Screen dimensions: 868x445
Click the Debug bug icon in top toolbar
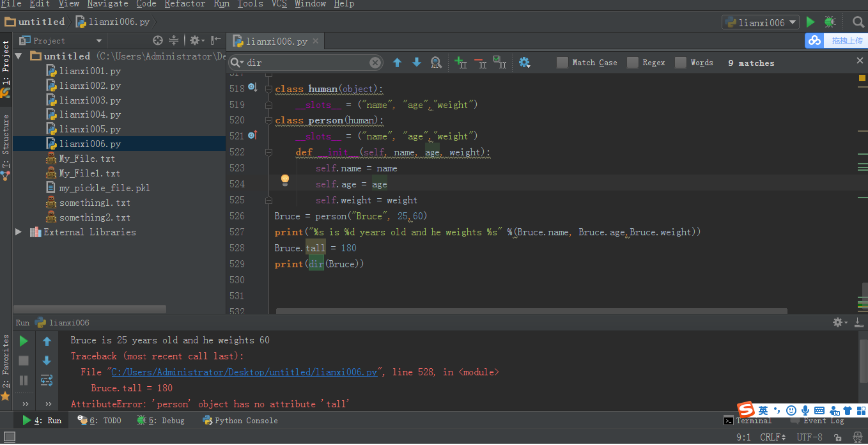(830, 22)
